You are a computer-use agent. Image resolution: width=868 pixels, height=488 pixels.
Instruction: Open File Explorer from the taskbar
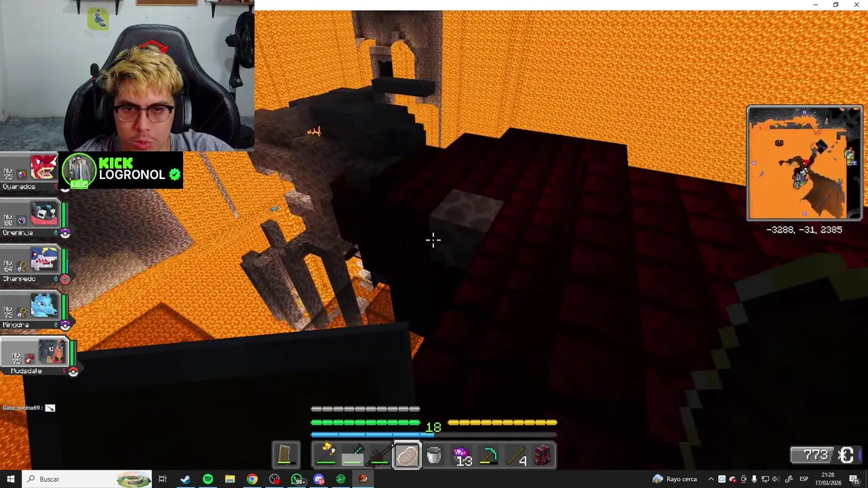point(230,479)
